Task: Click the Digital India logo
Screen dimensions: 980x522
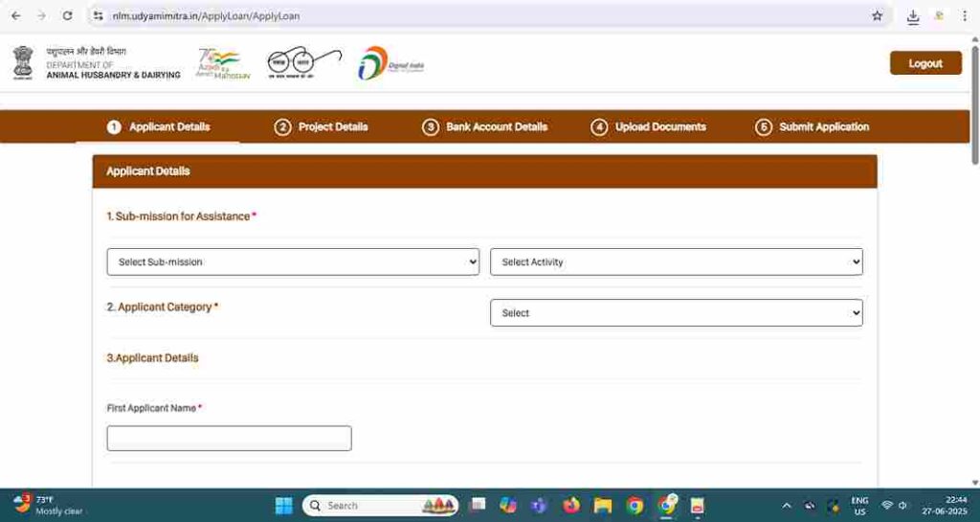Action: point(390,63)
